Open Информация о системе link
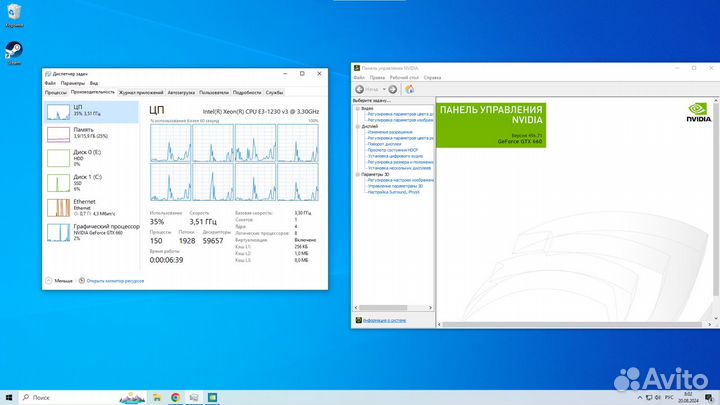 pyautogui.click(x=384, y=320)
